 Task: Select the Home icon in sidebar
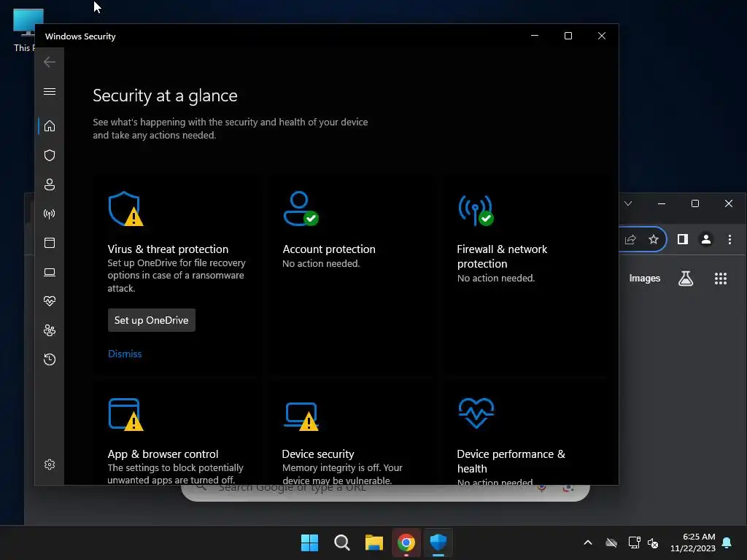[50, 126]
